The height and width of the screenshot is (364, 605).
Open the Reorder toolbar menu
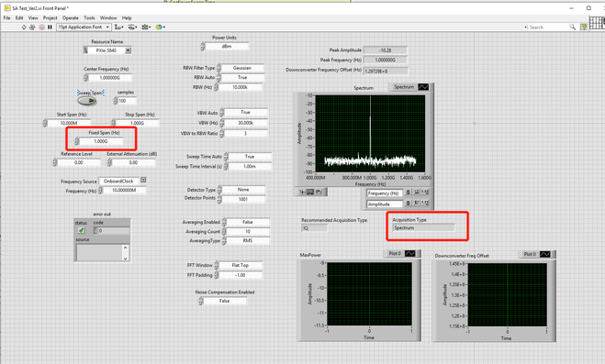160,27
